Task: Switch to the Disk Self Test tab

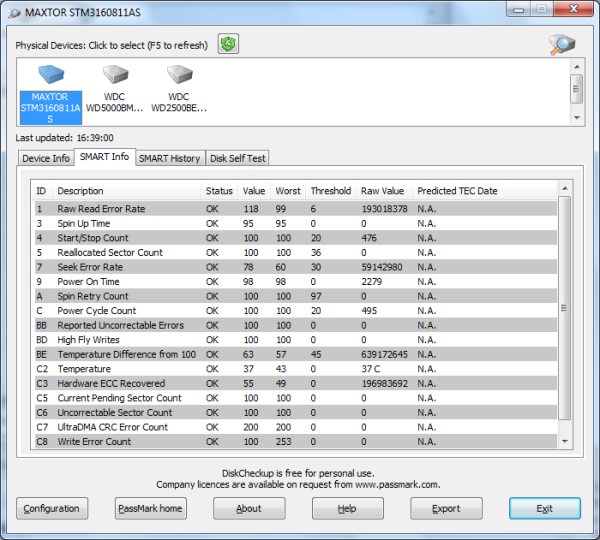Action: click(237, 158)
